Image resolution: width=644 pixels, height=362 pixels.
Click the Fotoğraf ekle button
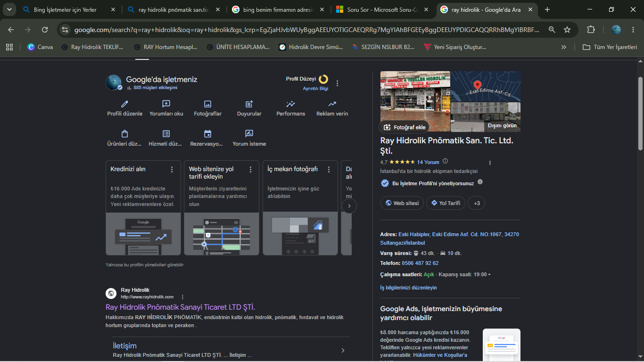tap(405, 127)
